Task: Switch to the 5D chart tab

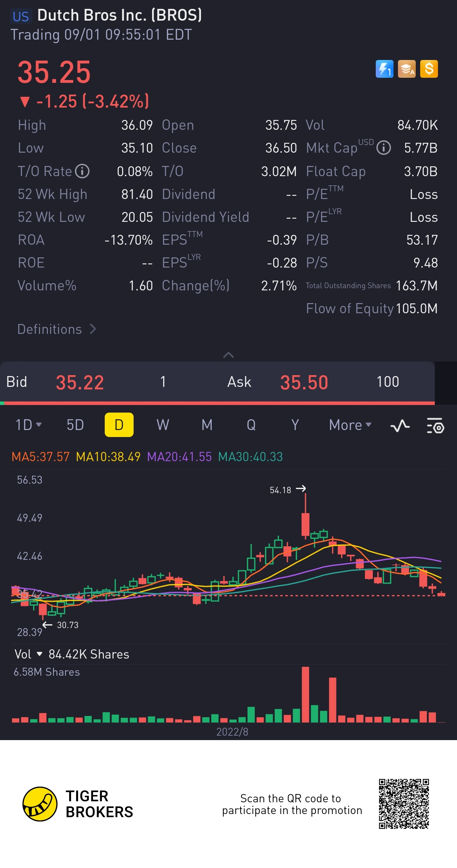Action: point(75,425)
